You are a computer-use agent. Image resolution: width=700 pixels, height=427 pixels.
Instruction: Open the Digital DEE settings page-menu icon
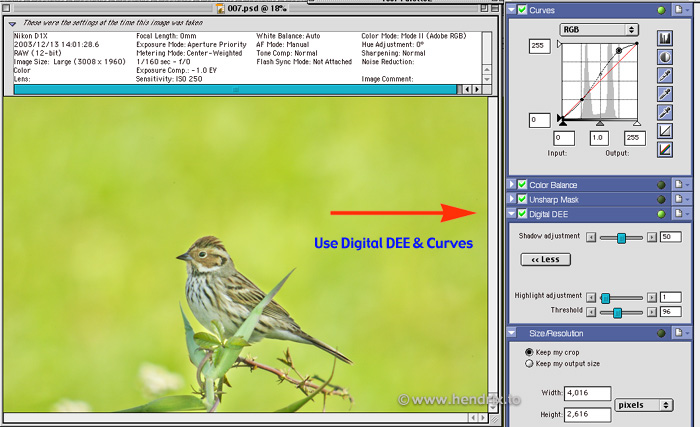pos(680,214)
